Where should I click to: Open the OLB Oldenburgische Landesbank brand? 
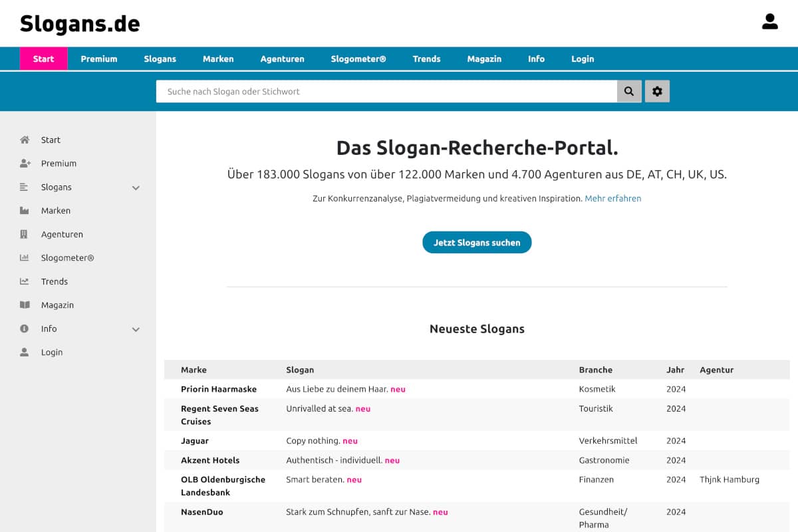pyautogui.click(x=223, y=486)
